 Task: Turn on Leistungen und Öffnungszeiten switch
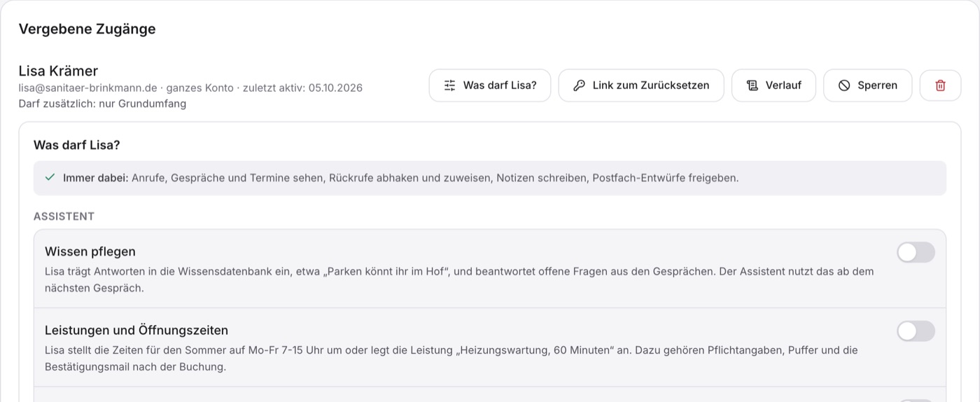click(x=916, y=331)
